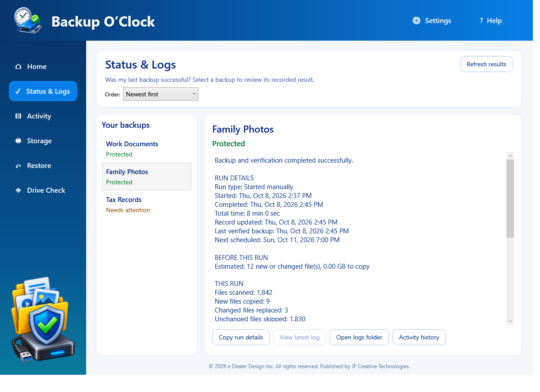Click the 'Record updated' line
540x392 pixels.
coord(276,222)
